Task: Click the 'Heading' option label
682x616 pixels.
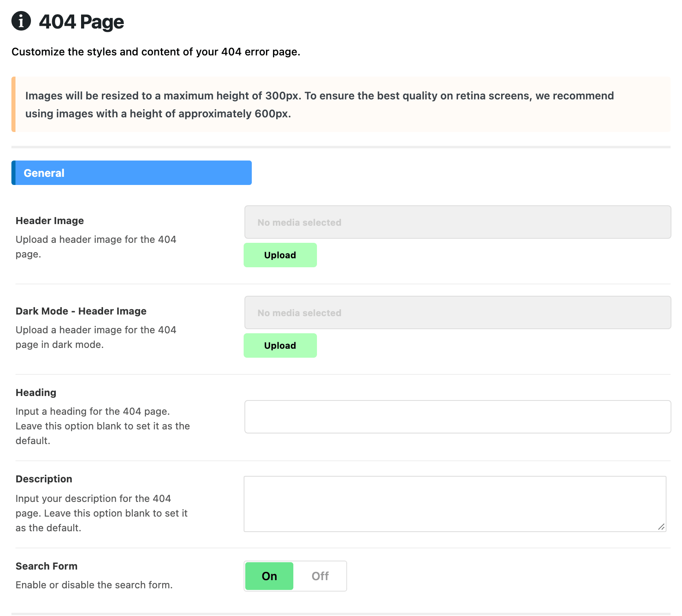Action: pyautogui.click(x=36, y=392)
